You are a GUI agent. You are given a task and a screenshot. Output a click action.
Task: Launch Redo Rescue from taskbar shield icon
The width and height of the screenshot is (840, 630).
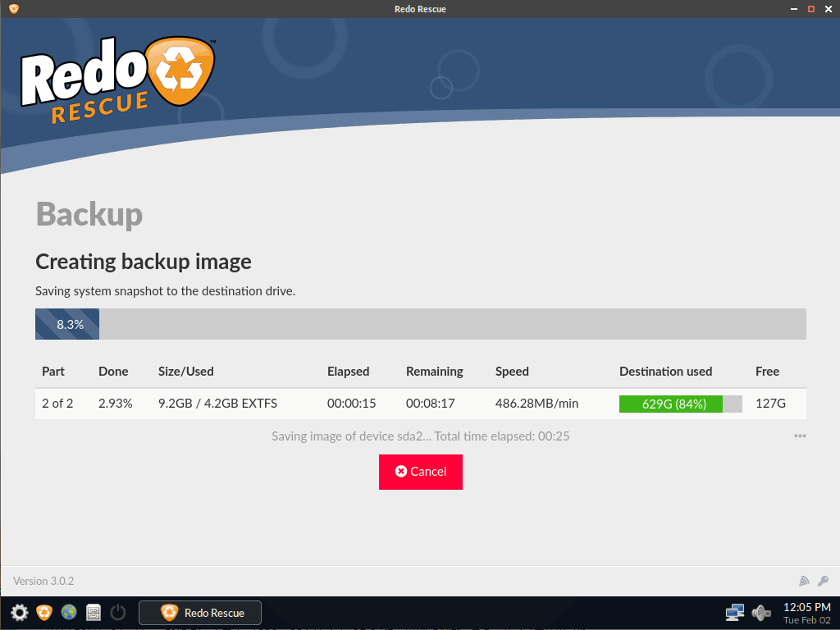pyautogui.click(x=44, y=612)
